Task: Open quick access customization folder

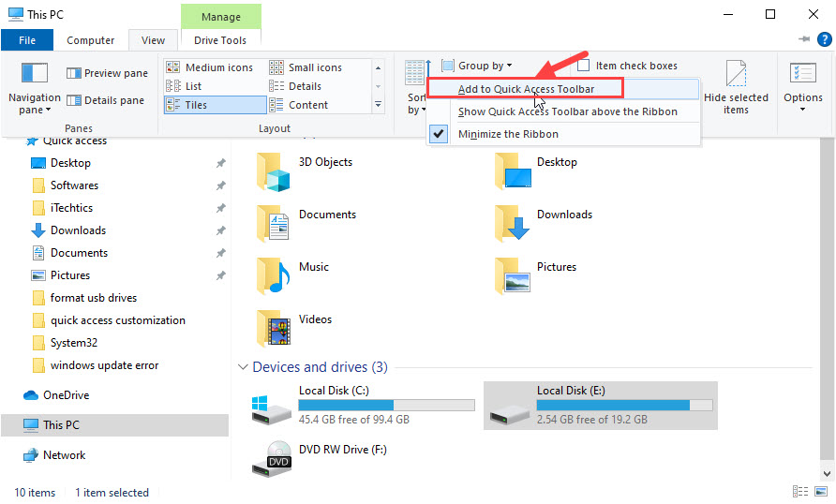Action: 118,319
